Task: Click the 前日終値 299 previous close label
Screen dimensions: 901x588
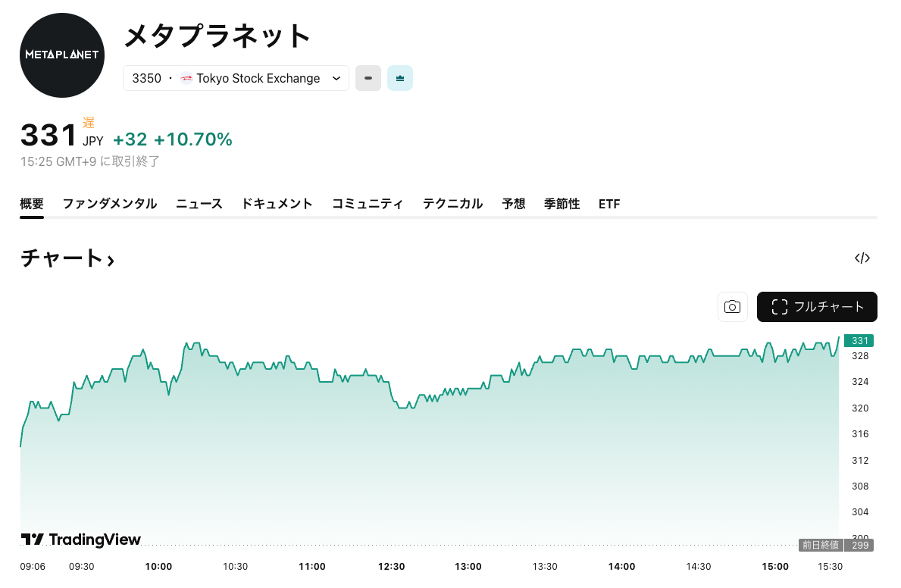Action: [x=837, y=545]
